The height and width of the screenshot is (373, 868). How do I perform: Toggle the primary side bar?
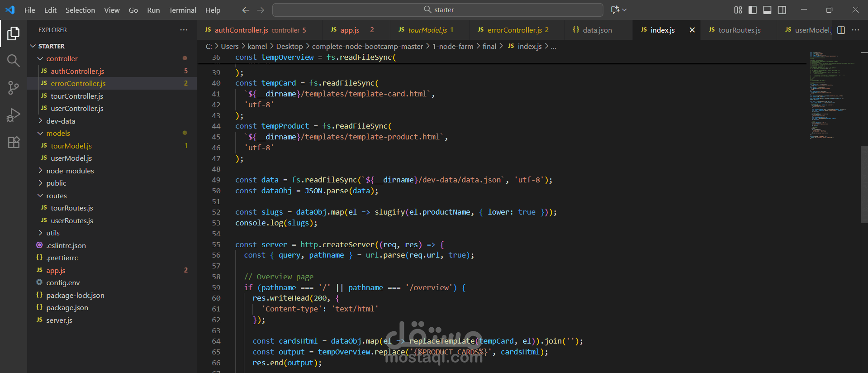click(753, 10)
